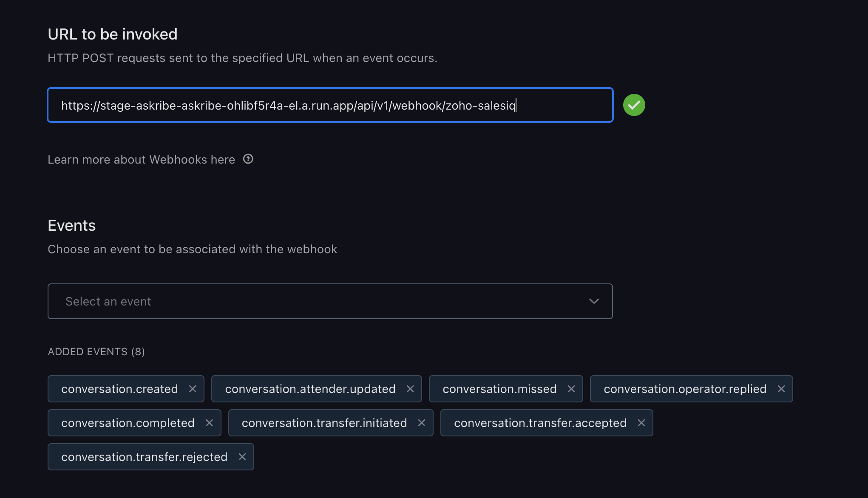
Task: Remove the conversation.completed event tag
Action: pos(209,423)
